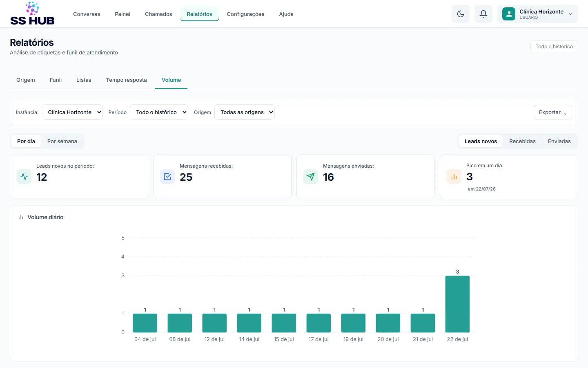
Task: Open the Instância dropdown
Action: 72,112
